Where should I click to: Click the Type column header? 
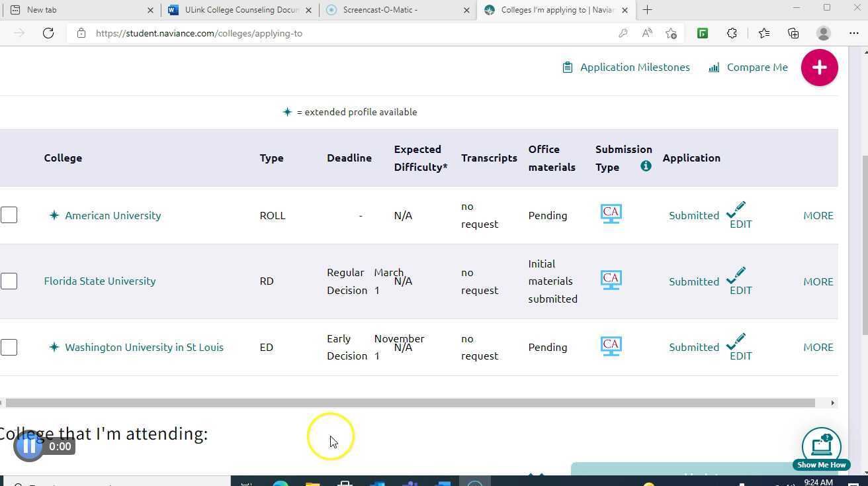click(x=271, y=158)
